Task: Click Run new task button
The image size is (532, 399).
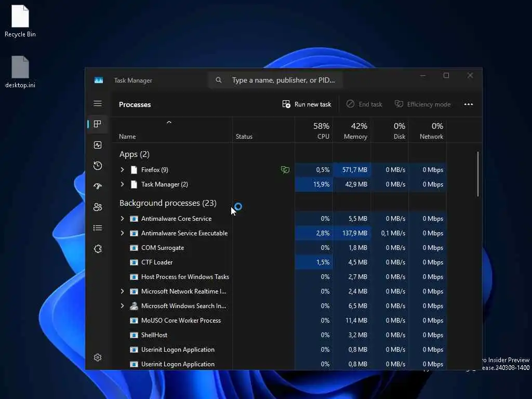Action: [x=307, y=104]
